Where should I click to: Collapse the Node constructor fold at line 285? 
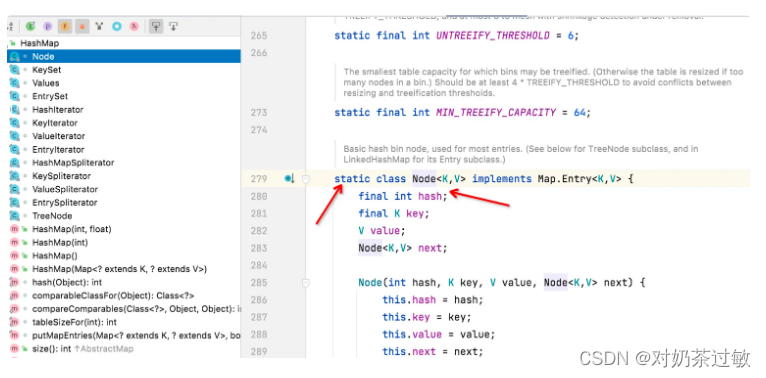click(306, 283)
